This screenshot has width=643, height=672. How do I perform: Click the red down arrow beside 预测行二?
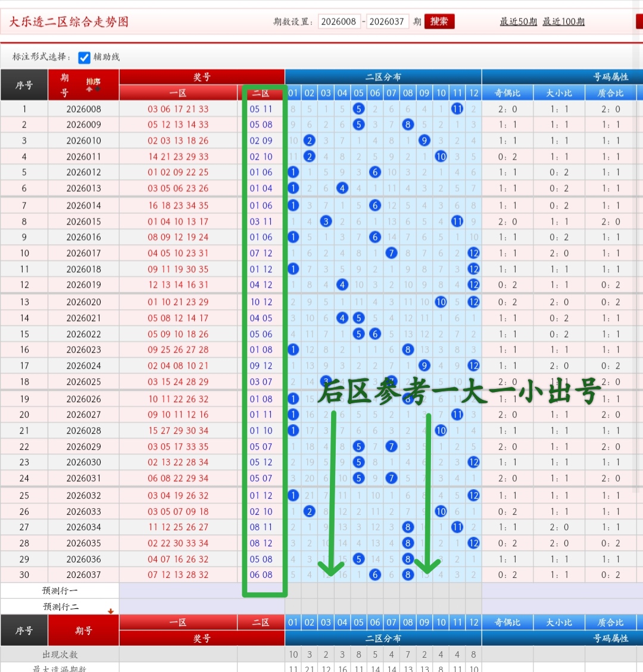click(111, 611)
